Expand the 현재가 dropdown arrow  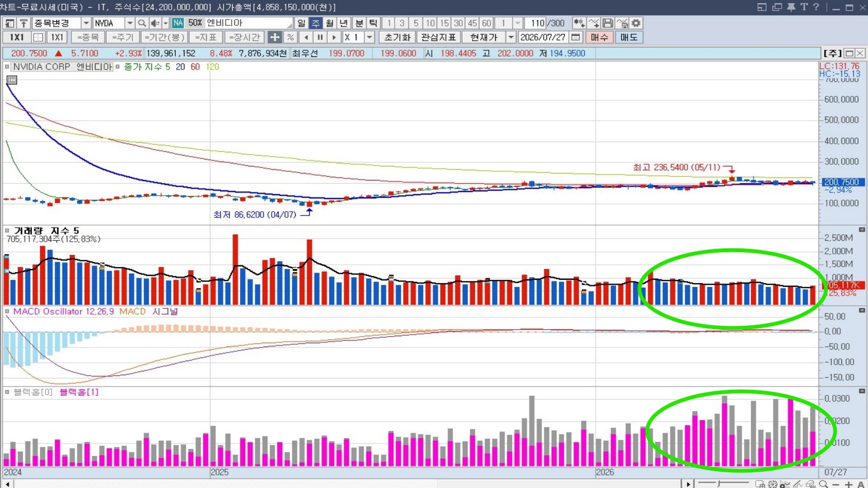(x=510, y=37)
